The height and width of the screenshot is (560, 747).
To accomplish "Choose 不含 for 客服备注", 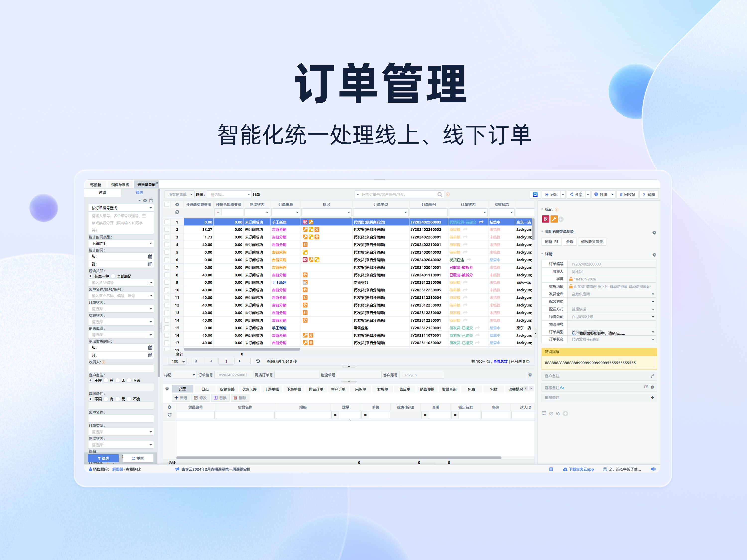I will pos(129,399).
